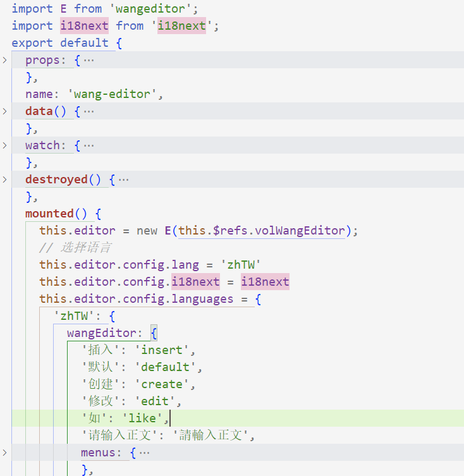Image resolution: width=464 pixels, height=476 pixels.
Task: Click the E identifier in first import
Action: [x=63, y=9]
